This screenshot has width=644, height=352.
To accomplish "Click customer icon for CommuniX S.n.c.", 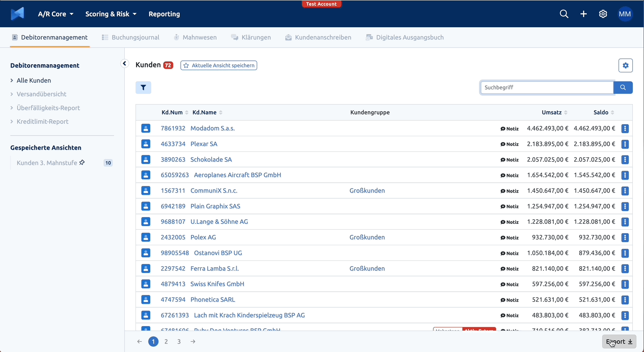I will click(x=146, y=191).
